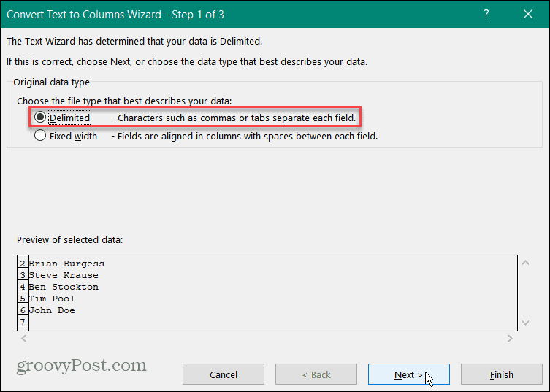Click the Finish button

tap(501, 374)
